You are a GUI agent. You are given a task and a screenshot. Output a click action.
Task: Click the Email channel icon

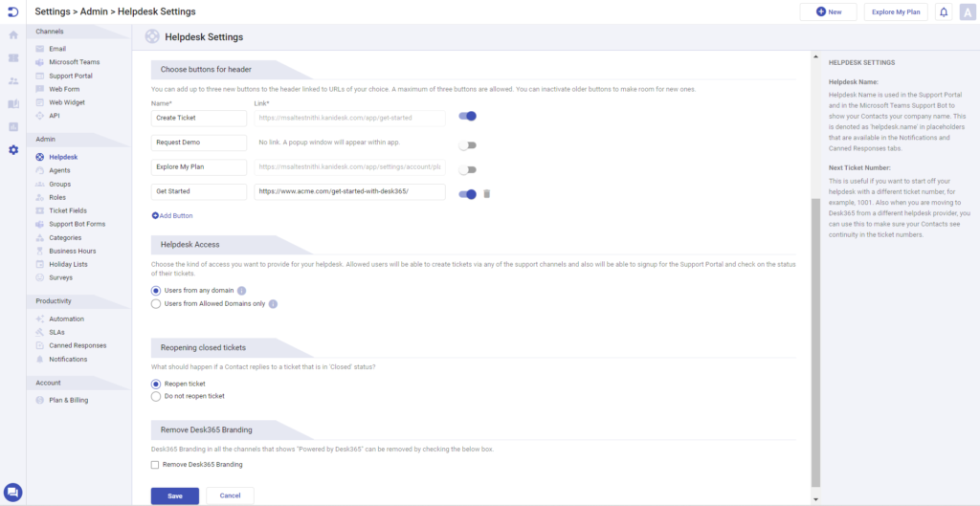coord(40,49)
